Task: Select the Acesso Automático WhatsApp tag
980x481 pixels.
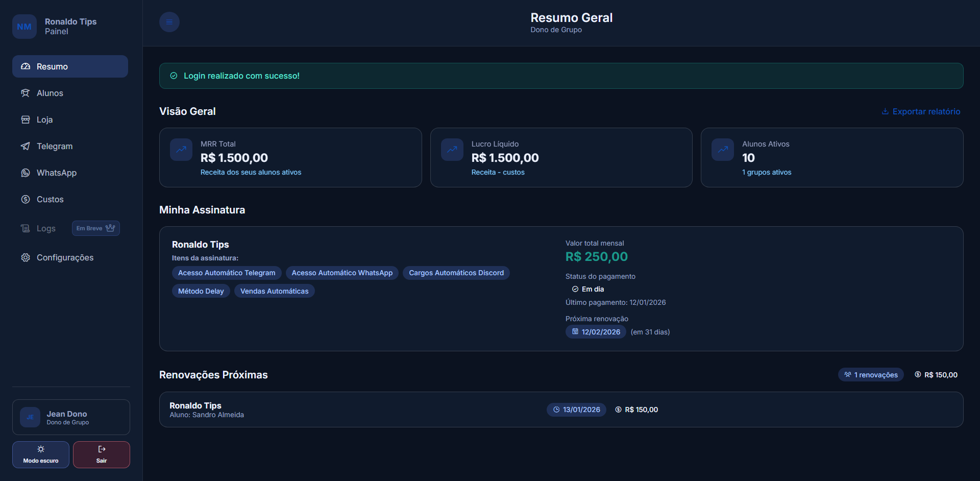Action: coord(342,273)
